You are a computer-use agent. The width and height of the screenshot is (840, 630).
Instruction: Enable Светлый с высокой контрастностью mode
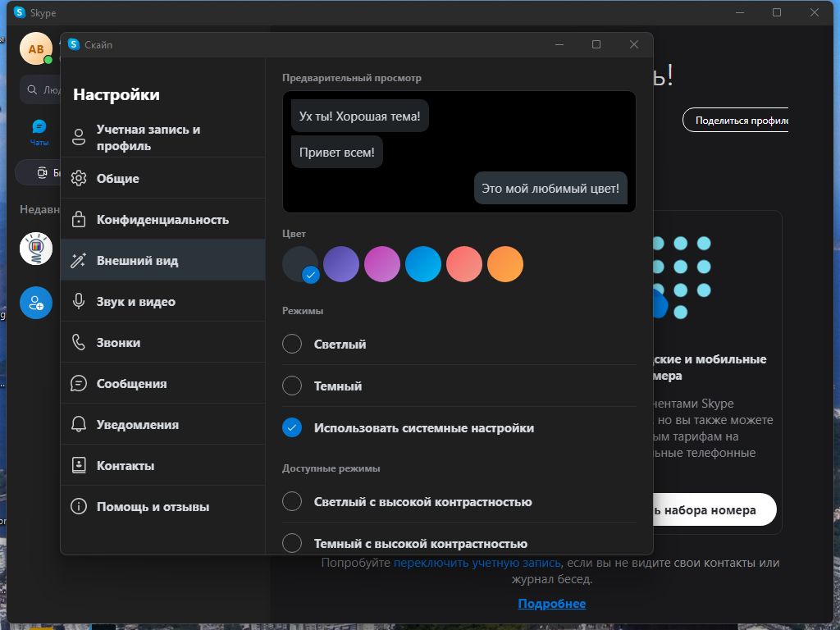(x=292, y=502)
